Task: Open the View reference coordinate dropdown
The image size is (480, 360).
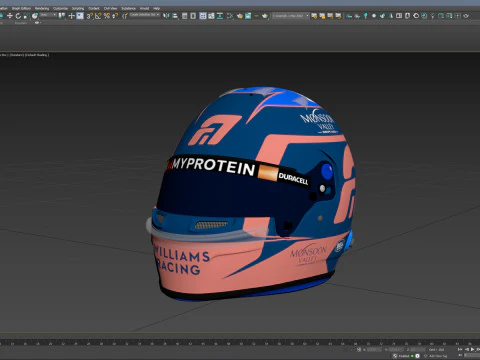Action: (48, 15)
